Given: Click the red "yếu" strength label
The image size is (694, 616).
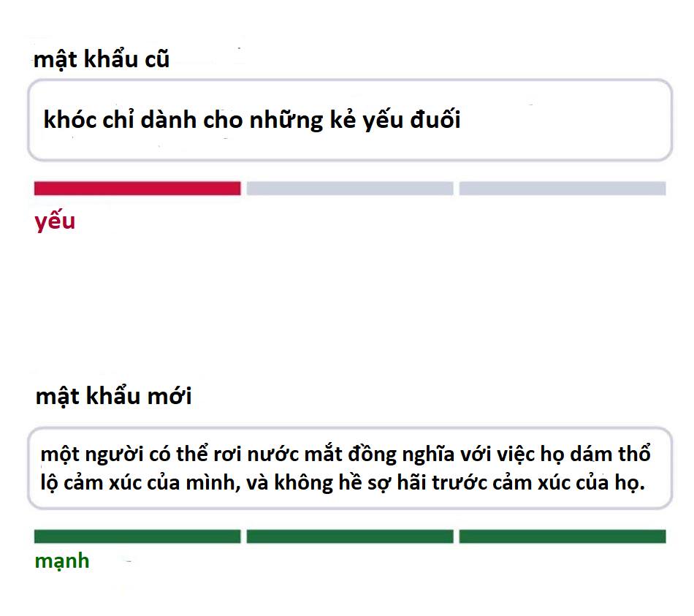Looking at the screenshot, I should (x=55, y=221).
